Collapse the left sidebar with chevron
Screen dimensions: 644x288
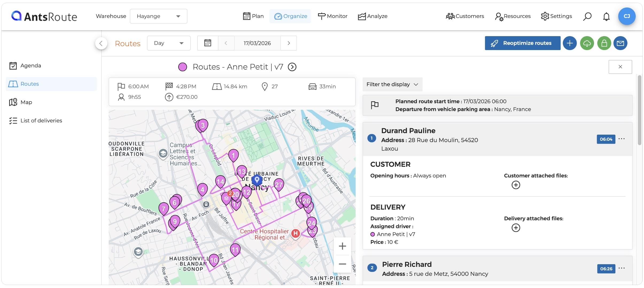click(101, 43)
